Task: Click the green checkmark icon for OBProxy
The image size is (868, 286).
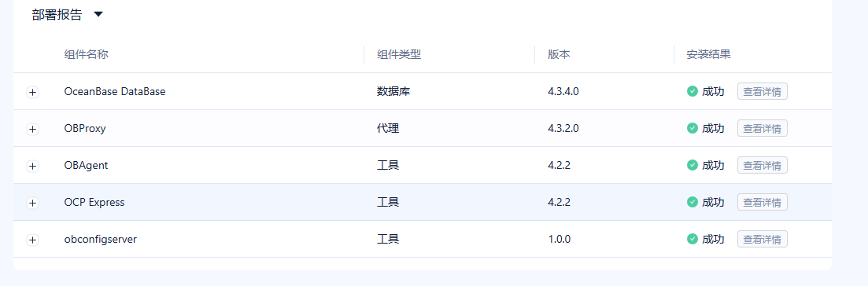Action: coord(692,128)
